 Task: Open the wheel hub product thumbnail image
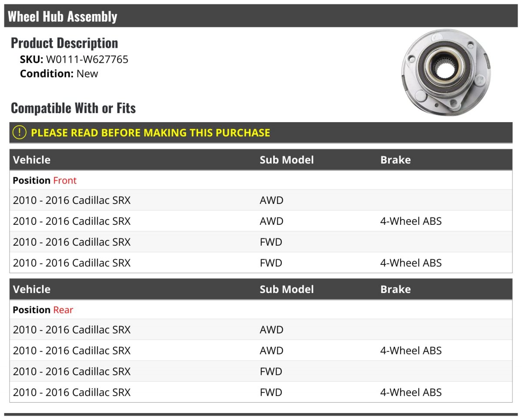click(443, 73)
